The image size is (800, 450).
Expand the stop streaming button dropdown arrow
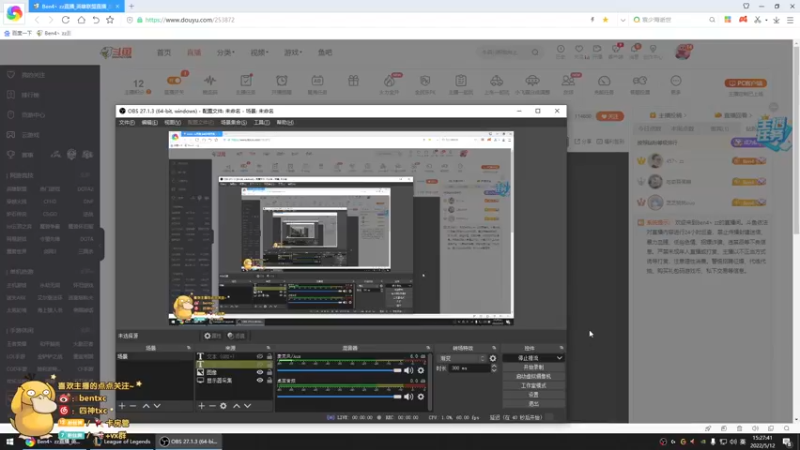tap(560, 358)
